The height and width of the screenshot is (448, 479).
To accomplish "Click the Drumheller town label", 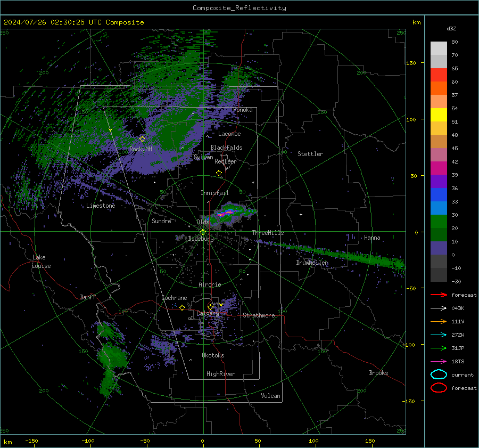I will click(312, 263).
